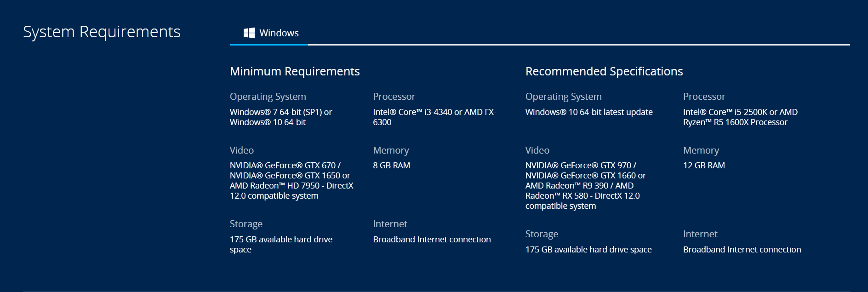
Task: Click the Internet label under Minimum Requirements
Action: (x=390, y=224)
